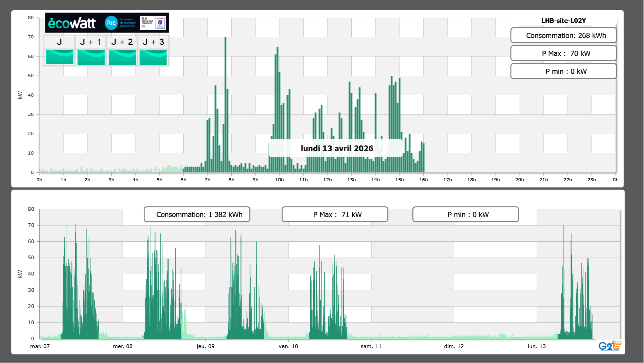Click the République Française ADEME logo
The image size is (644, 363).
[x=153, y=23]
